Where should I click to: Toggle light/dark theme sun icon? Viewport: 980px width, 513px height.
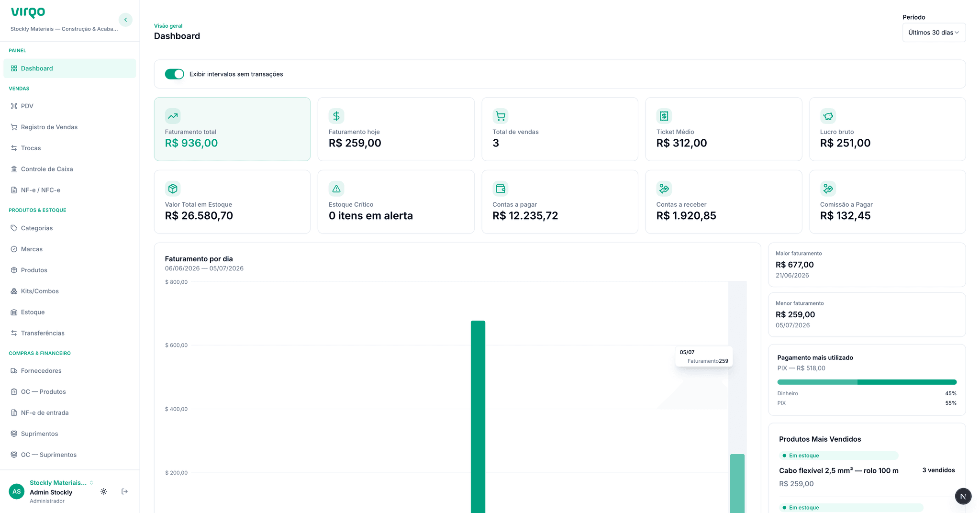click(x=104, y=491)
